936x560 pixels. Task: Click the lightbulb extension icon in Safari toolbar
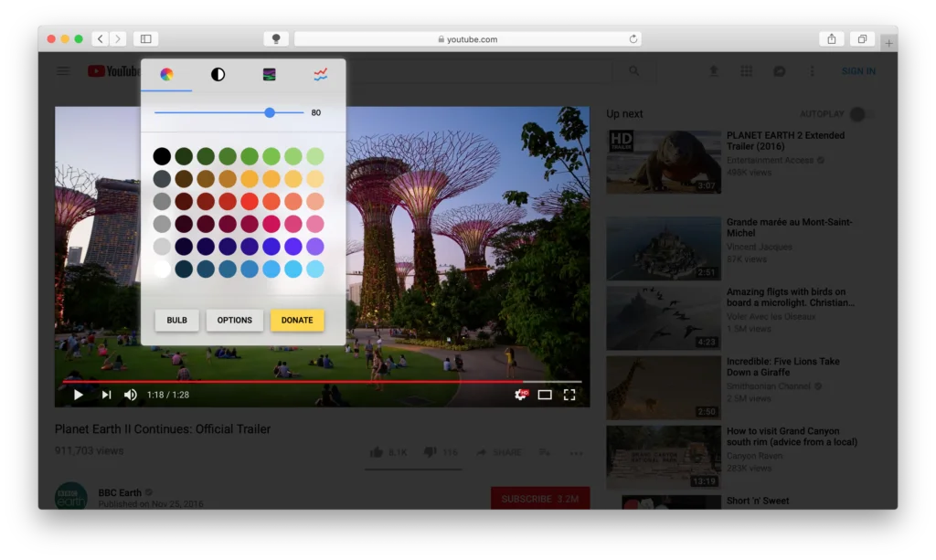276,39
